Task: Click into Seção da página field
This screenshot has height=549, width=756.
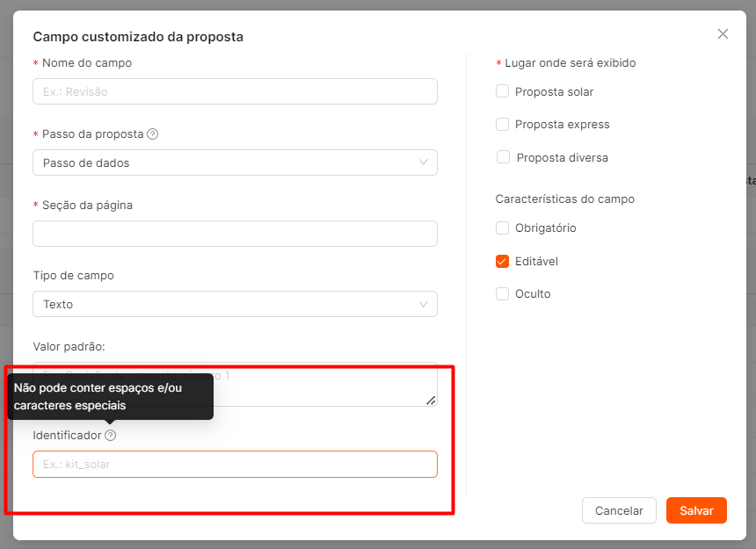Action: coord(235,234)
